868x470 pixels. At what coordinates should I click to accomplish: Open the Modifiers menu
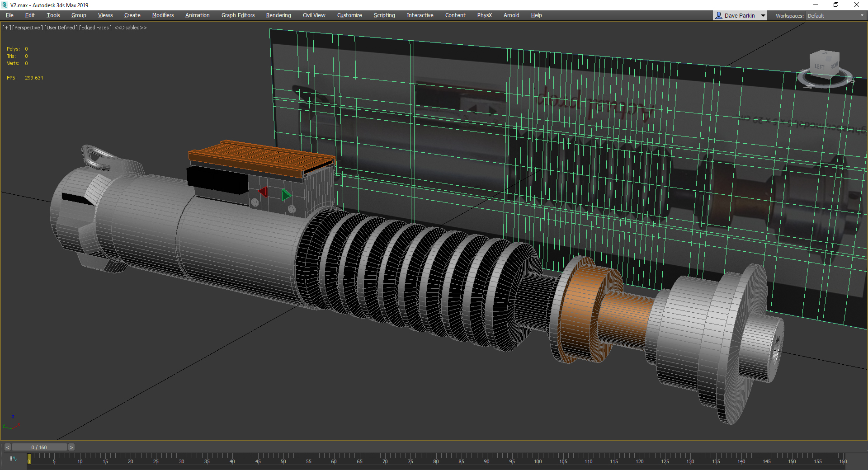(x=163, y=15)
